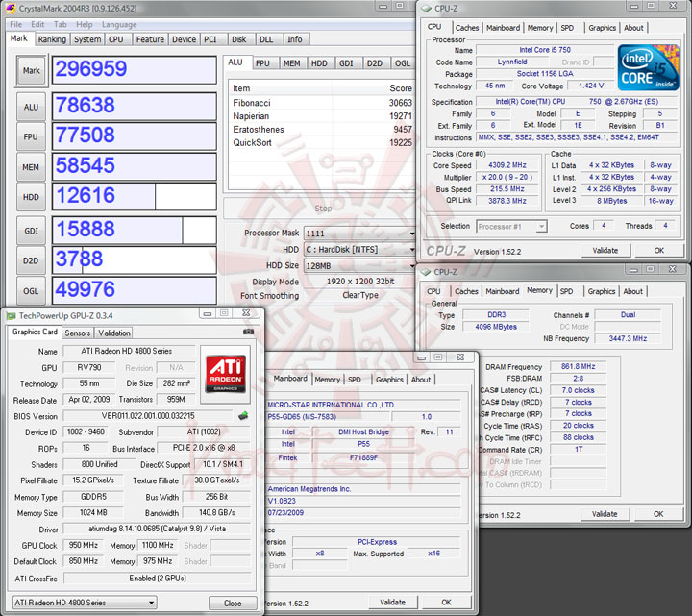Switch to the Device tab in CrystalMark

point(184,39)
